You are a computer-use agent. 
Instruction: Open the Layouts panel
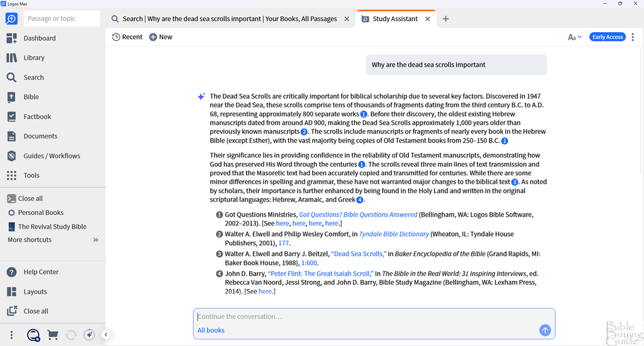tap(35, 292)
